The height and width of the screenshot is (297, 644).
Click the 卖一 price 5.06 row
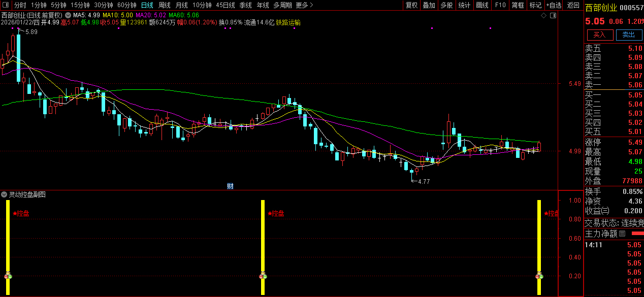[614, 85]
